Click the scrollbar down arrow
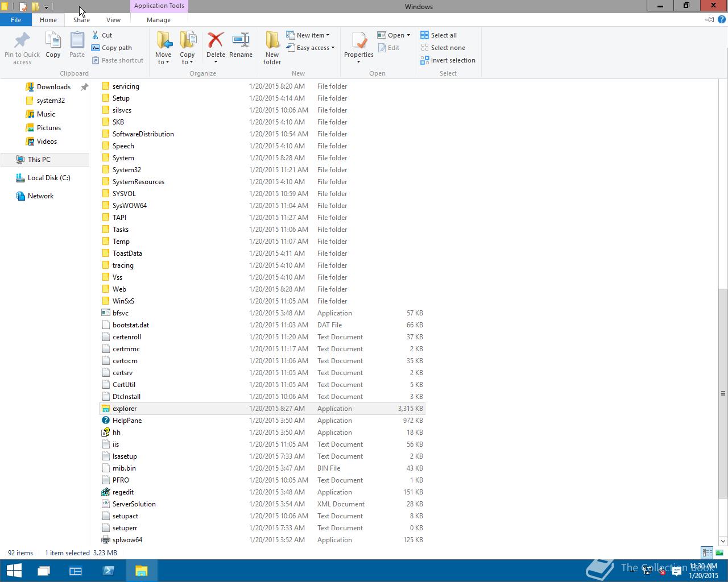Image resolution: width=728 pixels, height=582 pixels. pyautogui.click(x=723, y=541)
